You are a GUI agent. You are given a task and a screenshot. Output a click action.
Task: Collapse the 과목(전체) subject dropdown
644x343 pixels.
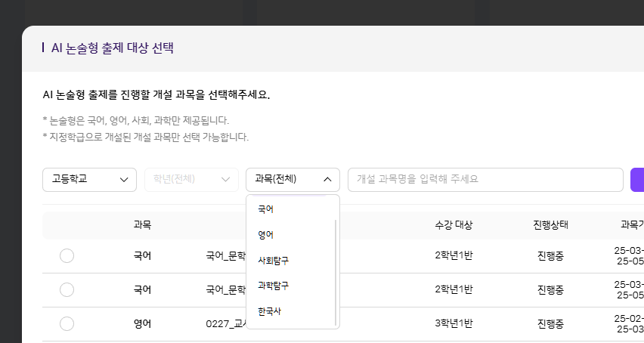pyautogui.click(x=293, y=180)
